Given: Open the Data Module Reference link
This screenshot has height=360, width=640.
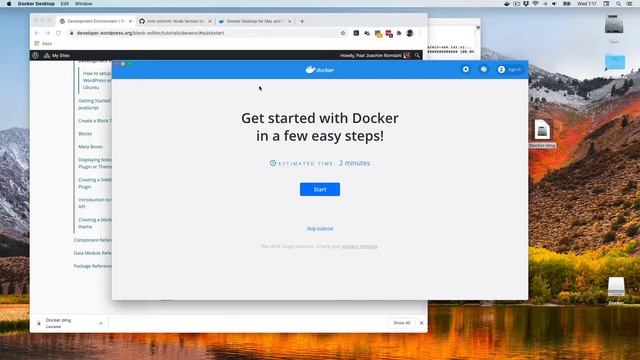Looking at the screenshot, I should pos(92,253).
